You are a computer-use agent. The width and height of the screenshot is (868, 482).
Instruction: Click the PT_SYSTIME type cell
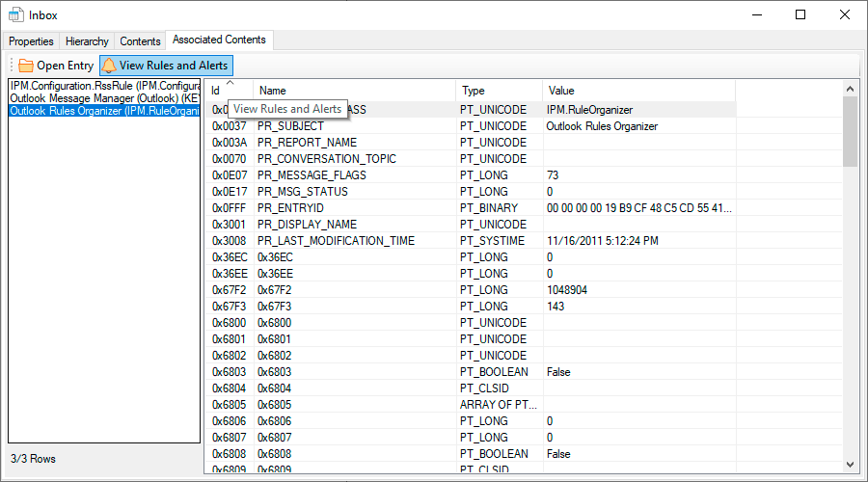[492, 241]
